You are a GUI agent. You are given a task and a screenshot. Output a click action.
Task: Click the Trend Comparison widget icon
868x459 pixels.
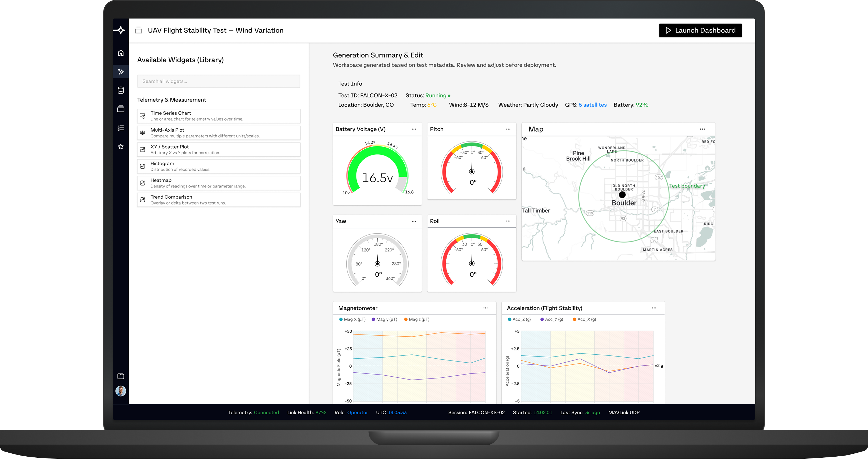coord(143,200)
